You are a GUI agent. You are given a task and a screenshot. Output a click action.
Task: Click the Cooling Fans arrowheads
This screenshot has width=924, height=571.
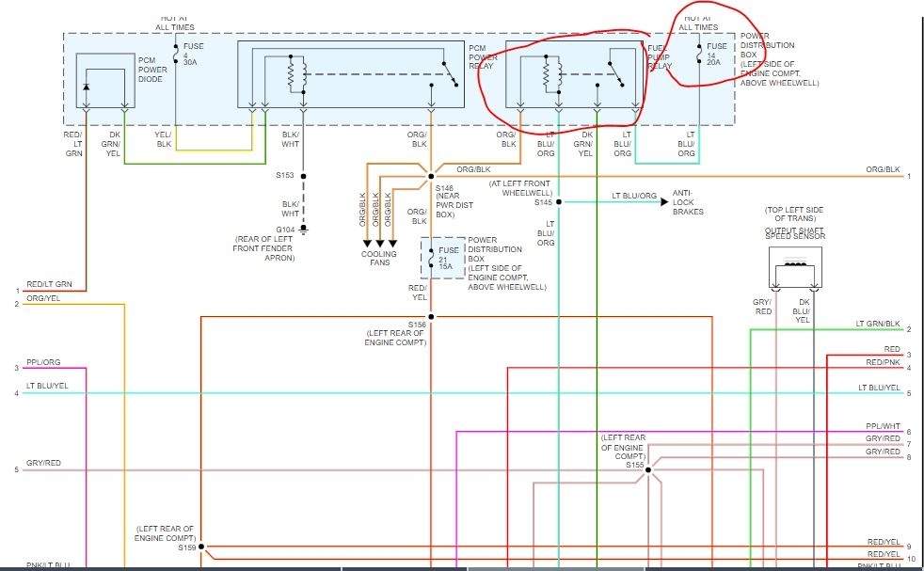380,244
